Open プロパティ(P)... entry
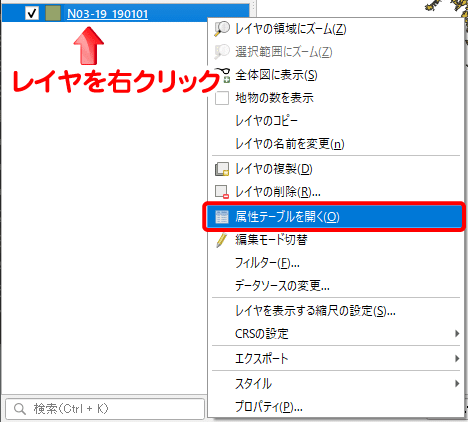 [336, 406]
